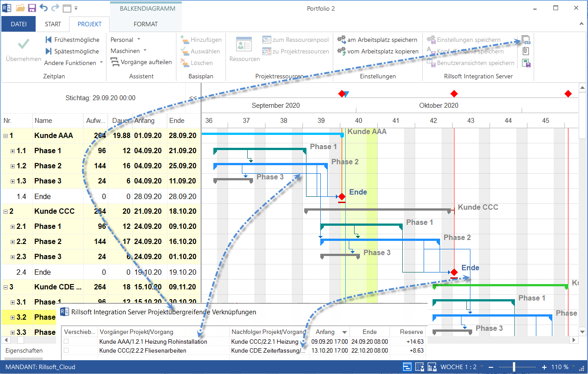Undo last action with blue arrow
This screenshot has width=588, height=374.
(x=43, y=8)
